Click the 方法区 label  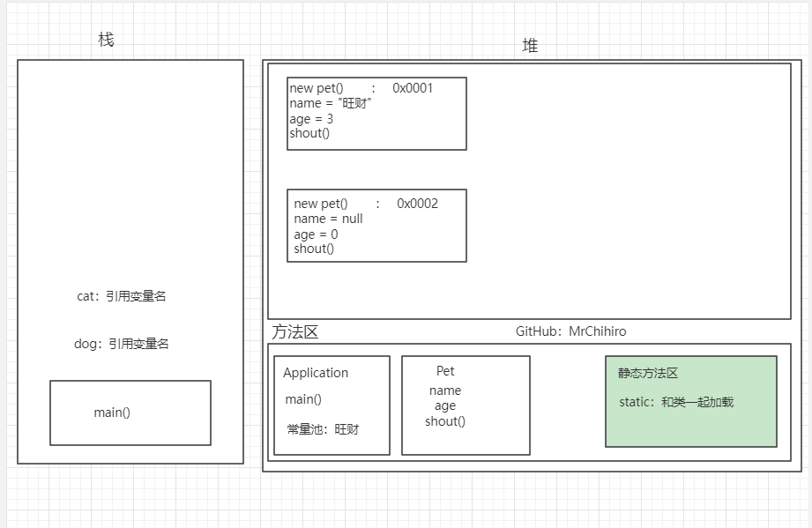coord(295,331)
